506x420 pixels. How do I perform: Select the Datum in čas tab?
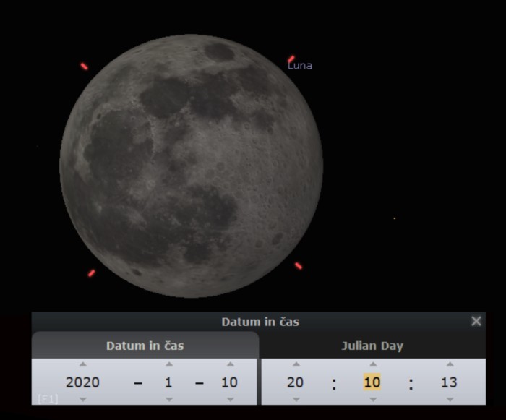pyautogui.click(x=145, y=346)
